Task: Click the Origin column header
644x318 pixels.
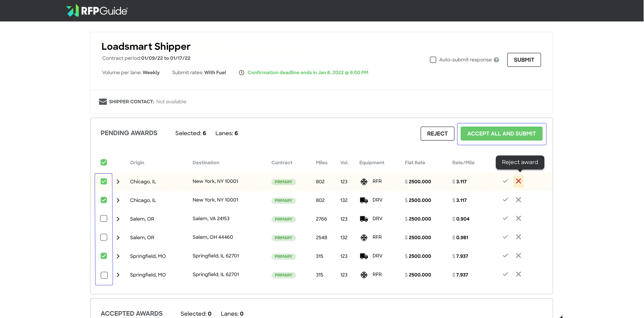Action: (x=137, y=162)
